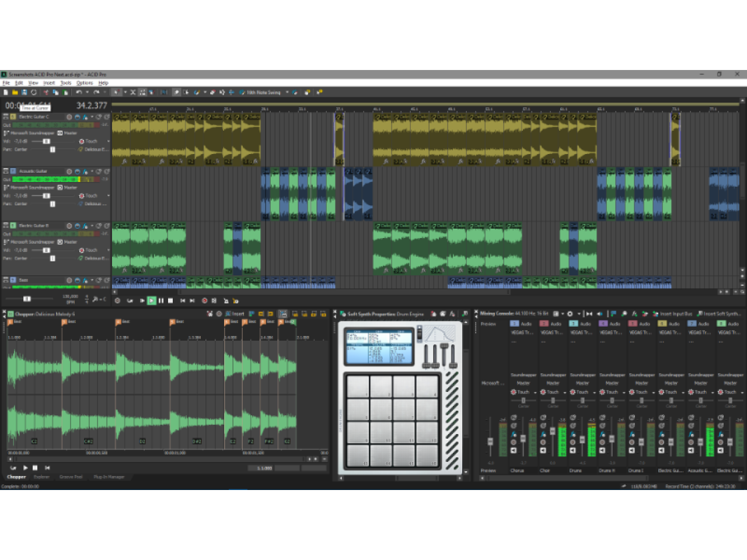This screenshot has height=560, width=747.
Task: Open Mixing Console settings gear icon
Action: [570, 314]
